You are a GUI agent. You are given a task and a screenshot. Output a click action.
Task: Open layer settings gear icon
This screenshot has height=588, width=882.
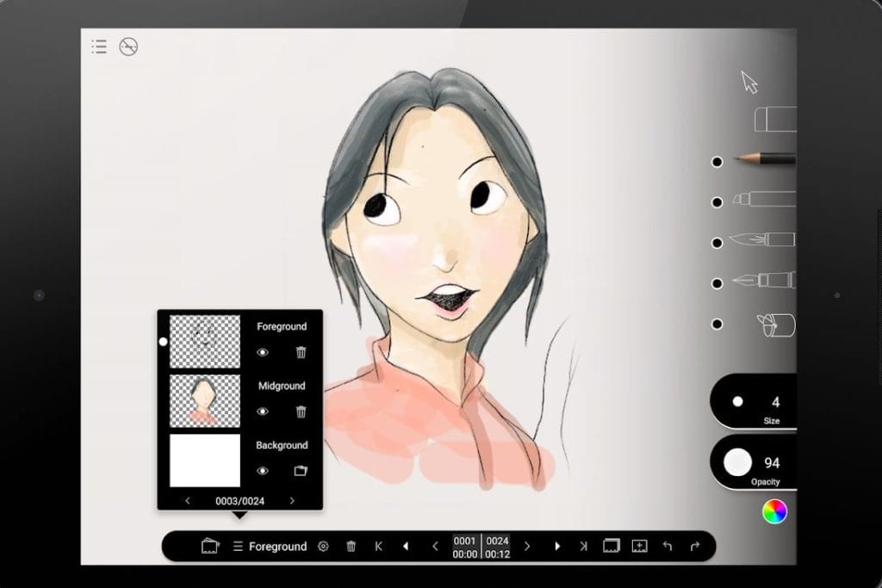(323, 546)
